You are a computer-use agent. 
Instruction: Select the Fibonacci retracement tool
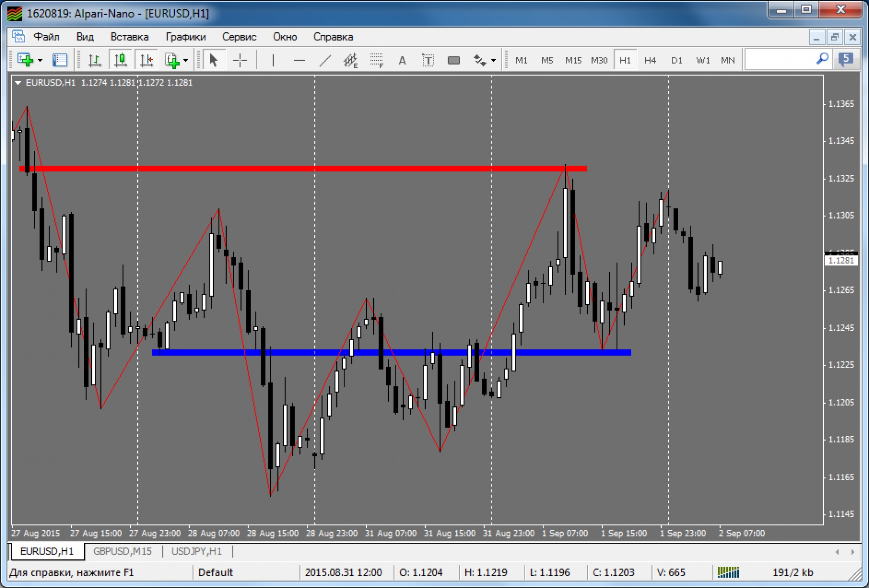pos(376,60)
